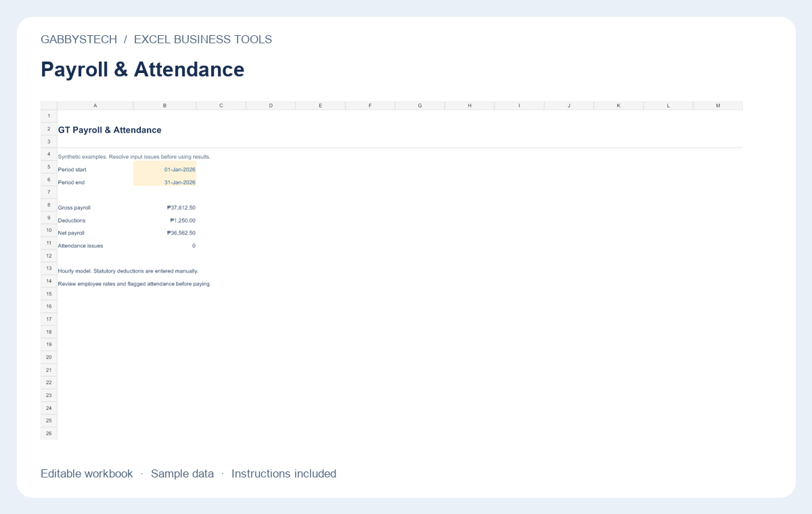Click the 'Synthetic examples' note in row 4
Screen dimensions: 812x514
[134, 157]
